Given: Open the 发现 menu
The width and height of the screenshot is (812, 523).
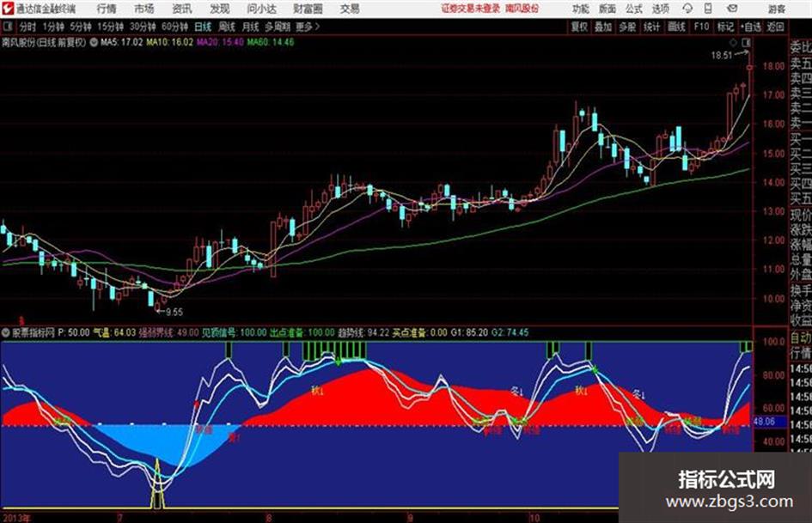Looking at the screenshot, I should pyautogui.click(x=220, y=9).
